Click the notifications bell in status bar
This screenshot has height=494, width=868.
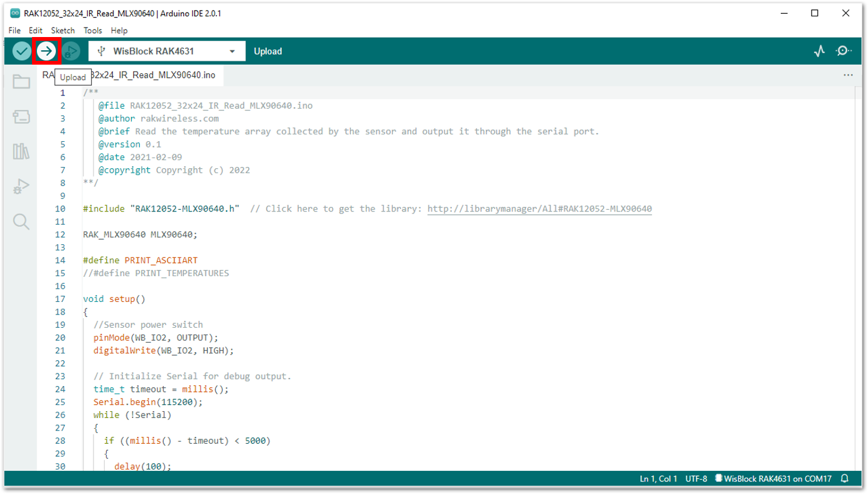[845, 479]
